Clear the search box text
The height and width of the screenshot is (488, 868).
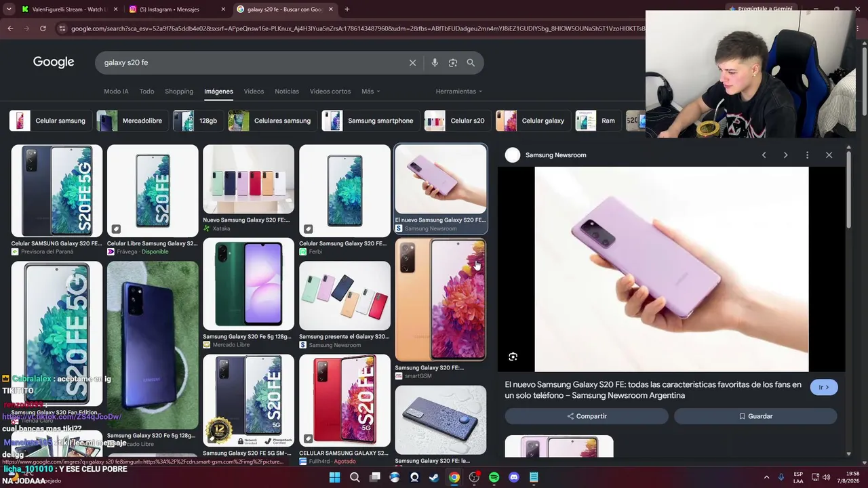tap(412, 62)
